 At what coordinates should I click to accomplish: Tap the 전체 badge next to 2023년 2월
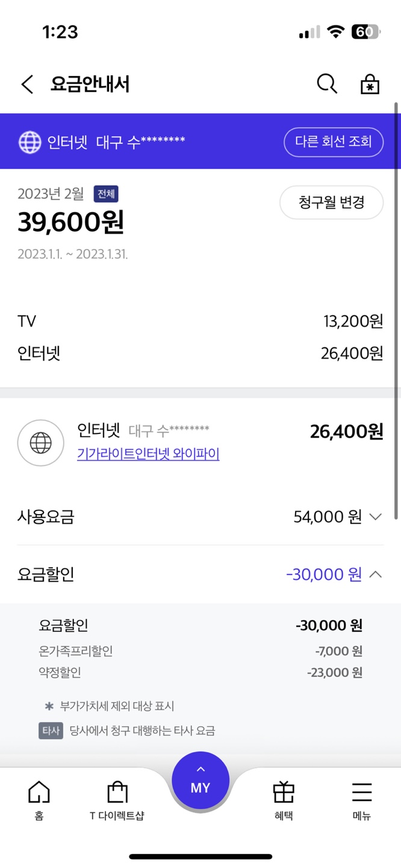pos(106,194)
